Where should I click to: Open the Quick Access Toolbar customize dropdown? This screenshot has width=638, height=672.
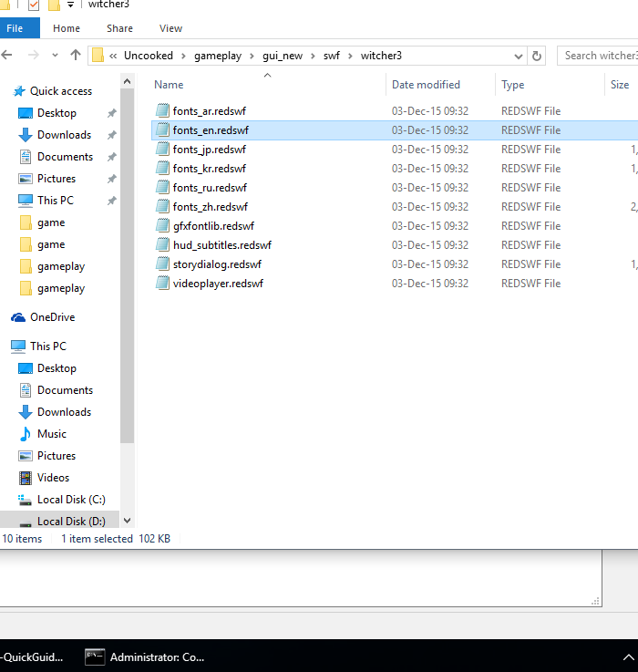pos(71,5)
